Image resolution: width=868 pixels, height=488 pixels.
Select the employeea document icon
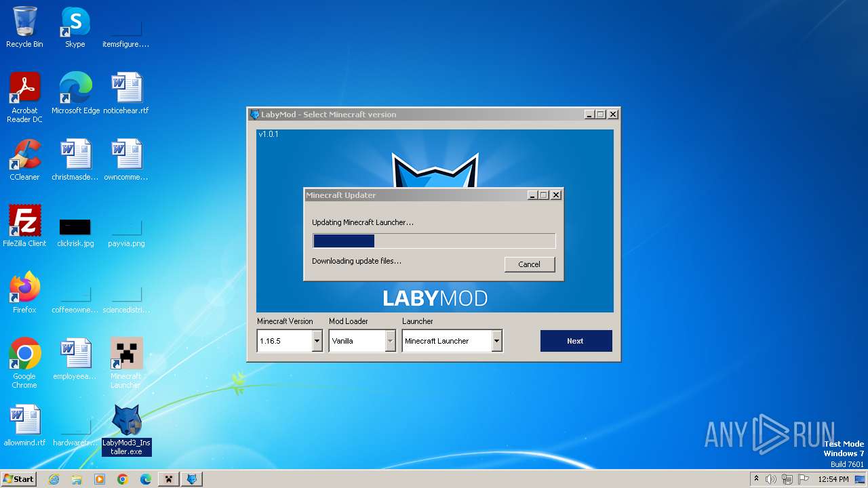tap(75, 359)
